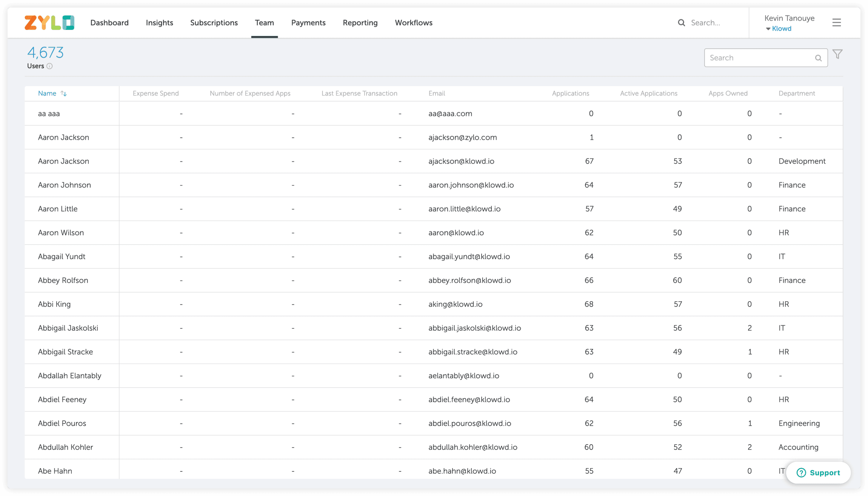Screen dimensions: 868x496
Task: Sort by Applications column header
Action: pyautogui.click(x=570, y=93)
